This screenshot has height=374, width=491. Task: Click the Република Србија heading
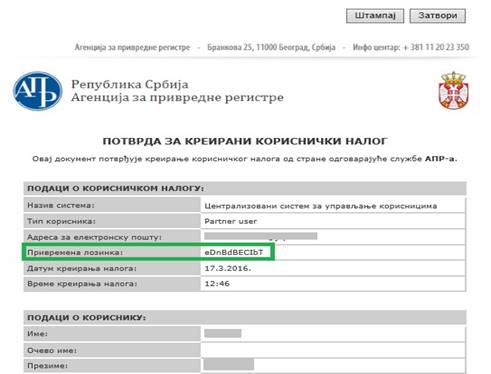point(130,84)
